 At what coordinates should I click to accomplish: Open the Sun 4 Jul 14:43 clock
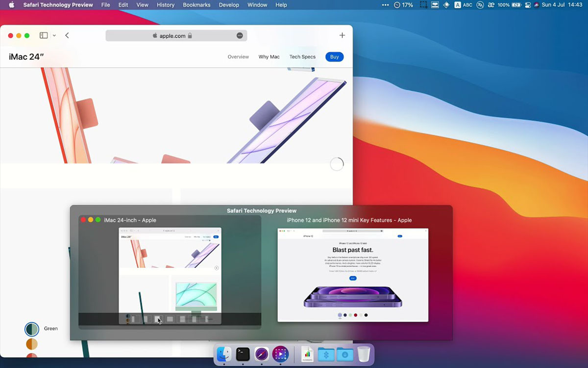click(x=562, y=5)
